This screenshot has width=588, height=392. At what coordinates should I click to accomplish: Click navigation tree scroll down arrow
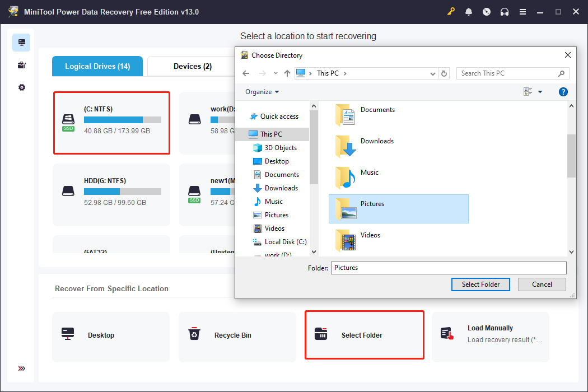point(314,251)
